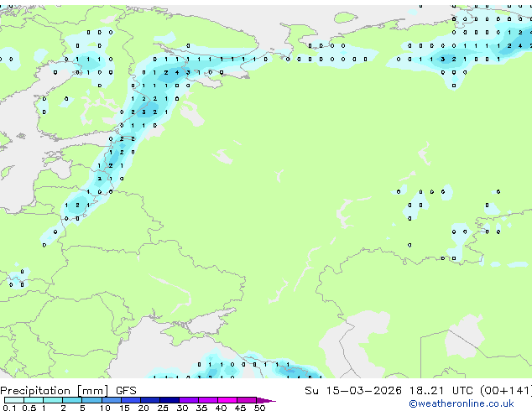Pick the legend swatch between 0.5 and 1
The image size is (532, 411).
click(x=34, y=400)
